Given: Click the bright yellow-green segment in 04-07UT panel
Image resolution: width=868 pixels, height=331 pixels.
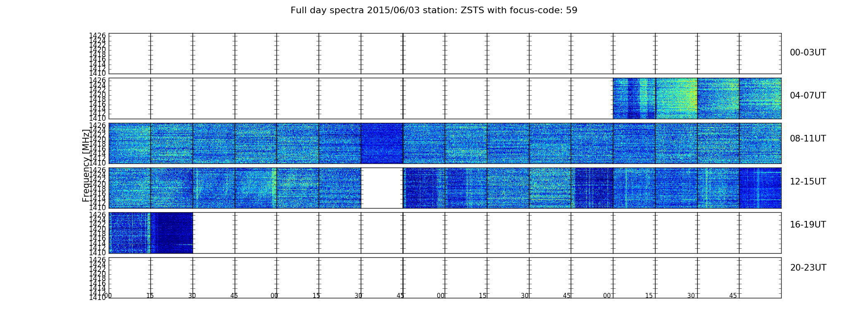Looking at the screenshot, I should click(677, 98).
